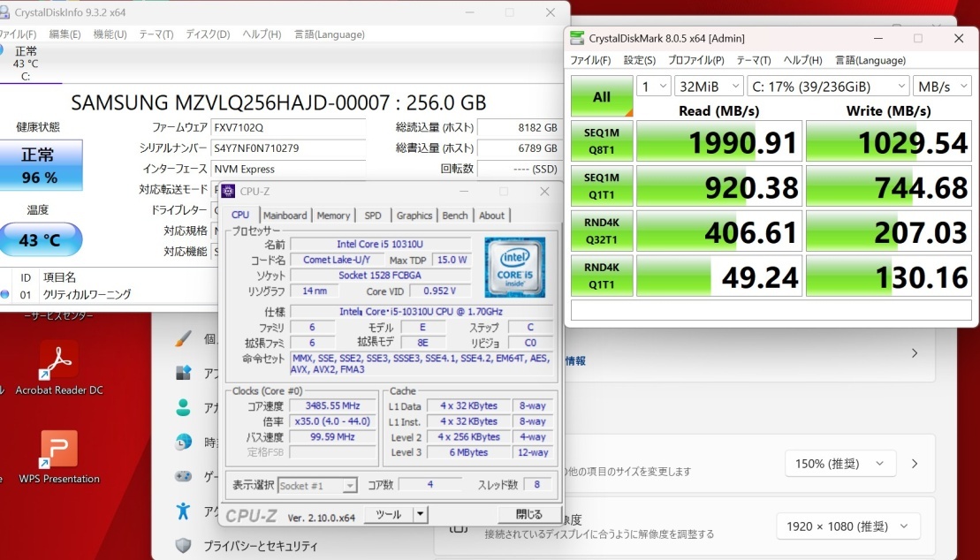The width and height of the screenshot is (980, 560).
Task: Click SEQ1M Q8T1 read result 1990.91
Action: tap(719, 141)
